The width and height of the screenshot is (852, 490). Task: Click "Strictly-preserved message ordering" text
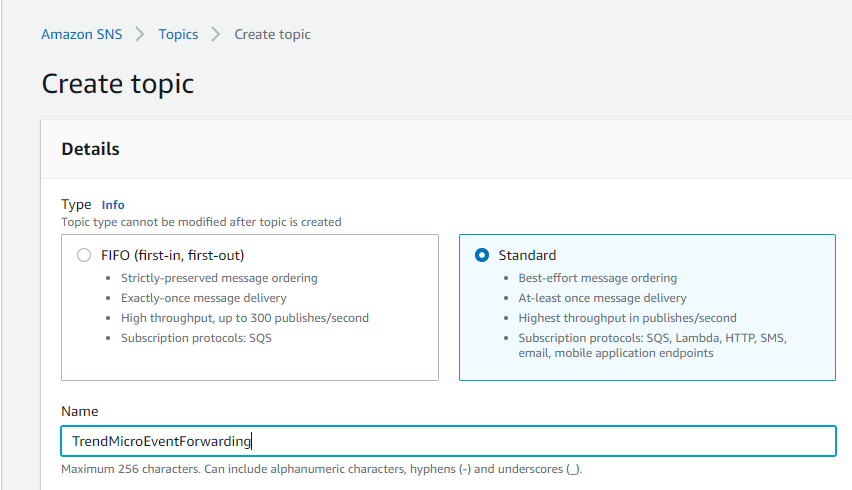[x=219, y=278]
